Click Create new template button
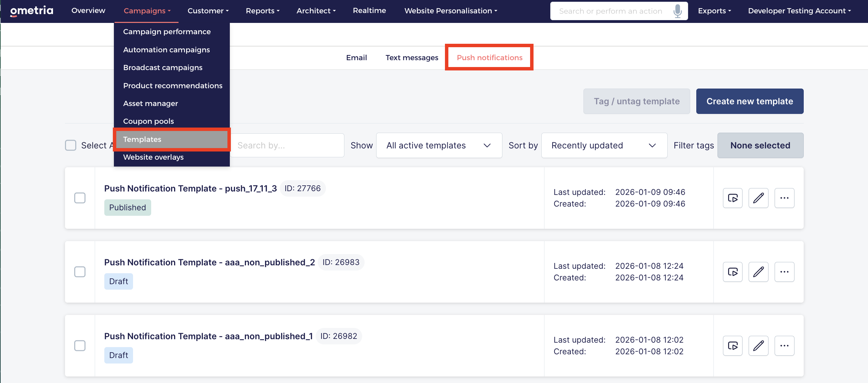Image resolution: width=868 pixels, height=383 pixels. tap(750, 101)
